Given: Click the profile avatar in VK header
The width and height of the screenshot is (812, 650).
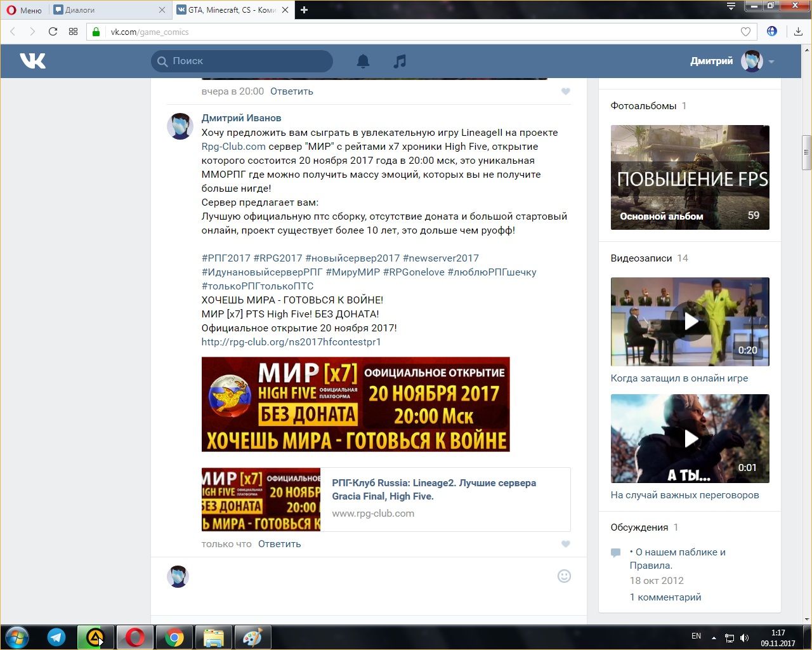Looking at the screenshot, I should pyautogui.click(x=752, y=61).
